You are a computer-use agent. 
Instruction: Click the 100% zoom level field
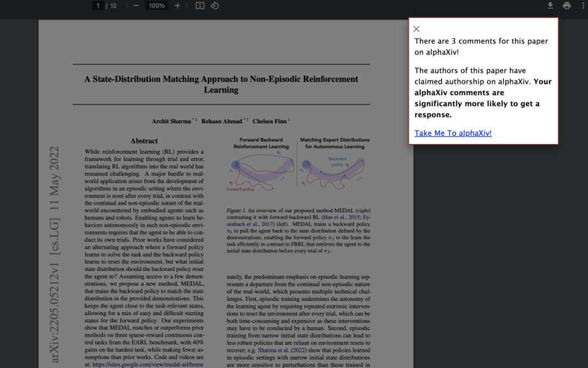(x=157, y=5)
